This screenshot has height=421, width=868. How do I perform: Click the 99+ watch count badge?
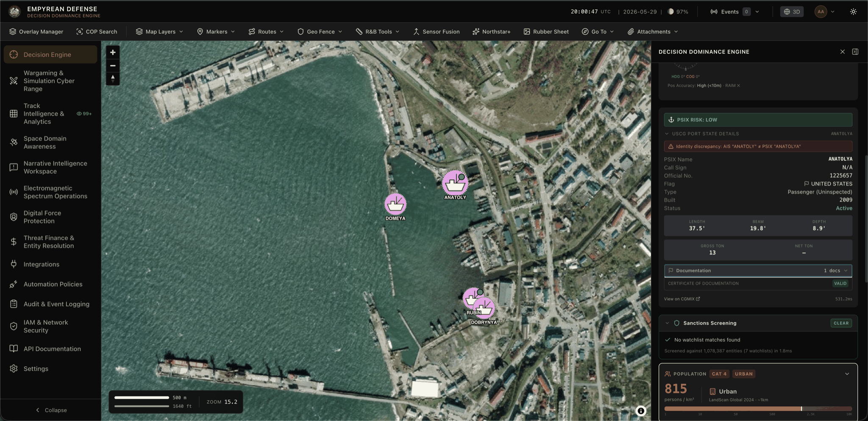click(84, 114)
